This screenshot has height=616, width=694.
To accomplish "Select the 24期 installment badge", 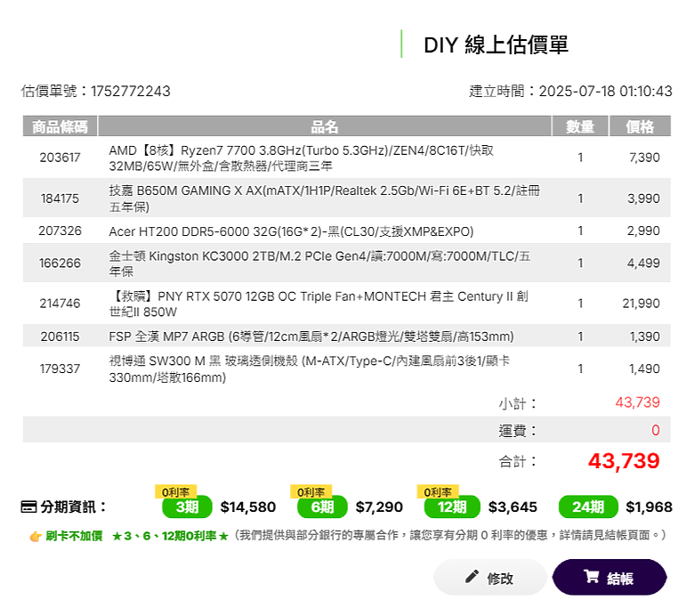I will [588, 507].
